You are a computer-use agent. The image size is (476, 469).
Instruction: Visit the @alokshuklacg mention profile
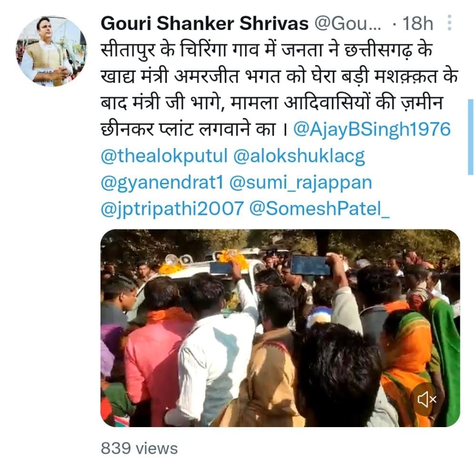tap(299, 156)
